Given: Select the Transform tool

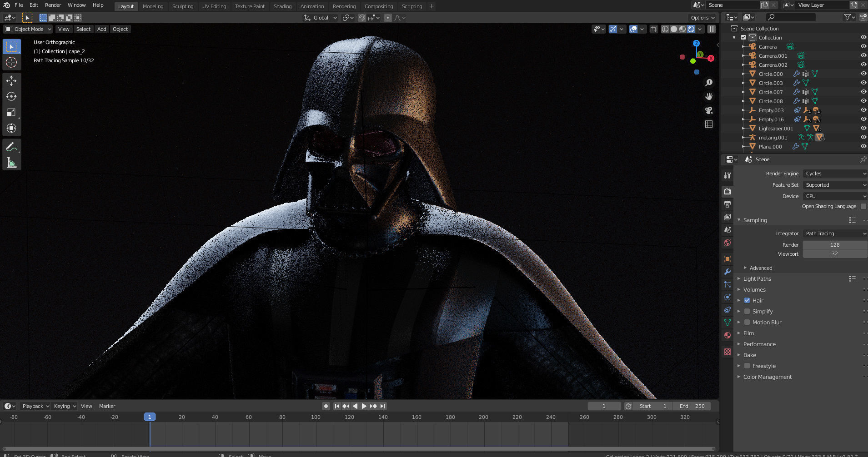Looking at the screenshot, I should (11, 128).
